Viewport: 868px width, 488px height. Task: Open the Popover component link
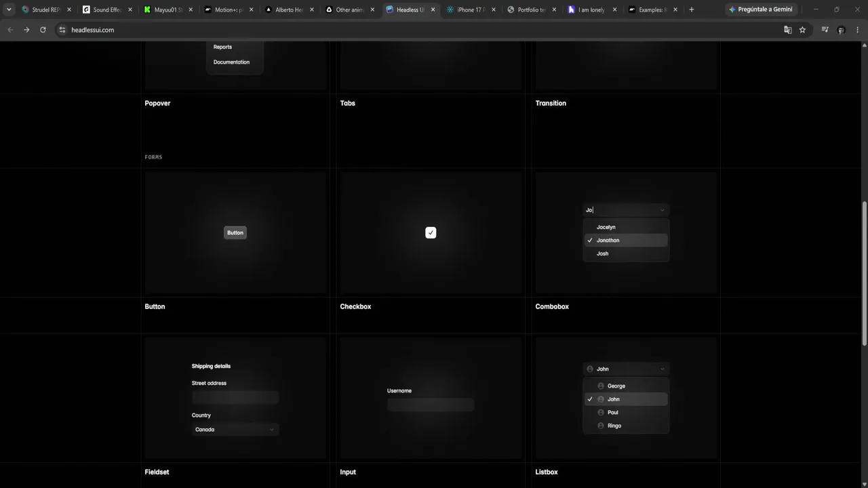157,103
